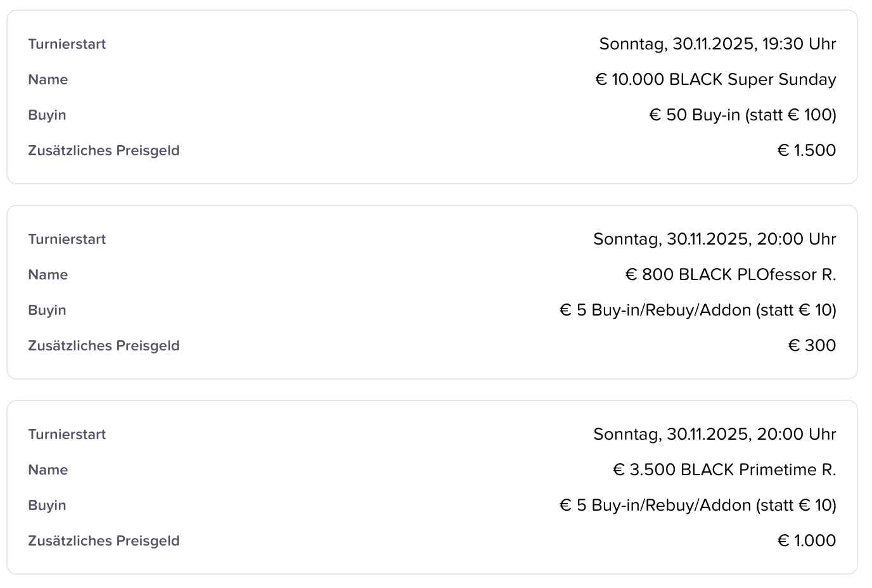Click the '€ 800 BLACK PLOfessor R.' tournament name

click(x=731, y=274)
